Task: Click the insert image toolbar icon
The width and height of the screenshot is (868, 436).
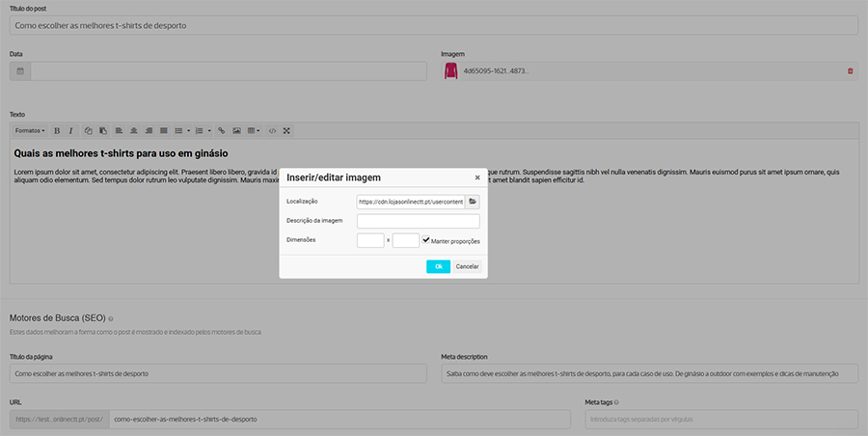Action: (x=236, y=130)
